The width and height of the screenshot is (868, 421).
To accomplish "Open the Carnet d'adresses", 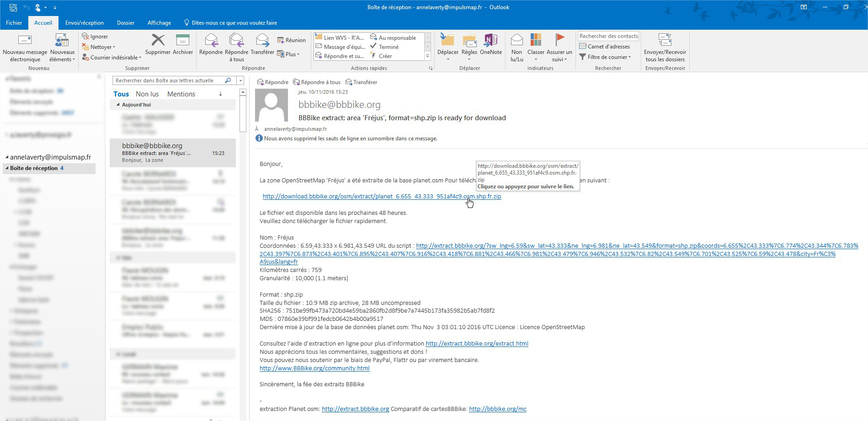I will [604, 47].
